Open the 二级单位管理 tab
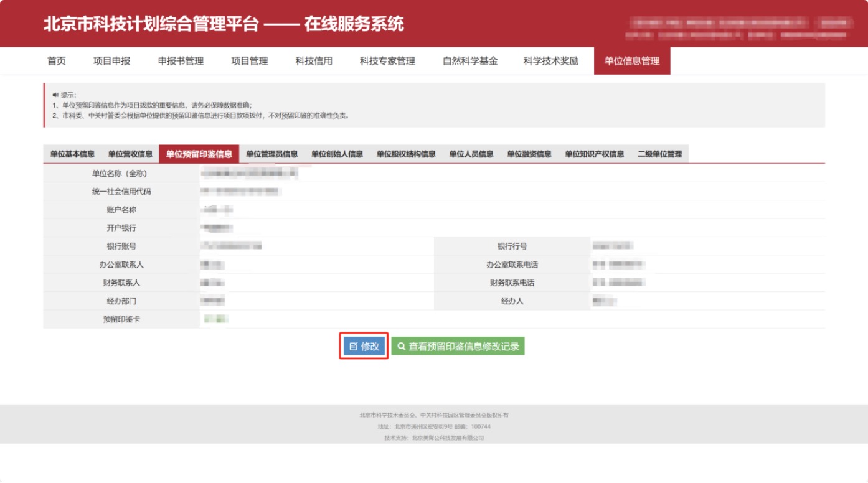 [659, 154]
